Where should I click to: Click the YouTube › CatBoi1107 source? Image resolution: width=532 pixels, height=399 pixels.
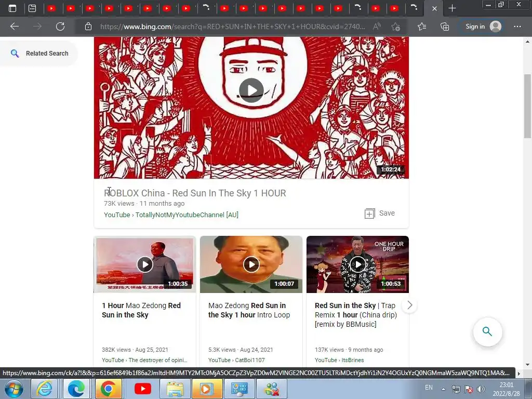click(x=236, y=360)
